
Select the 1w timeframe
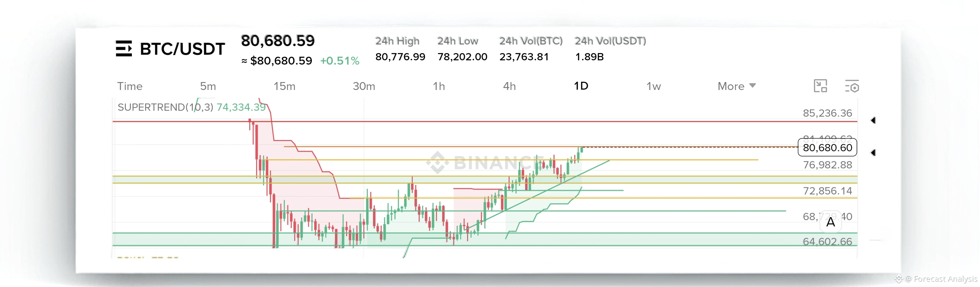pyautogui.click(x=654, y=86)
